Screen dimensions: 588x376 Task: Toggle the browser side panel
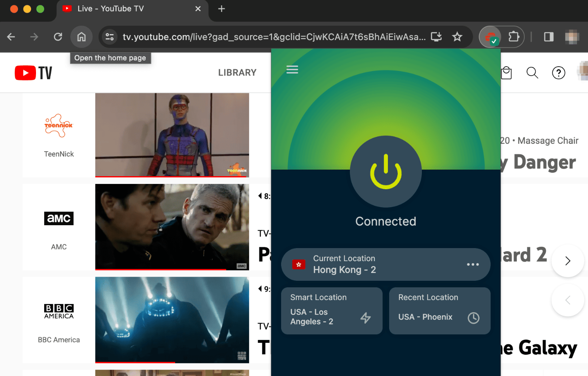coord(549,37)
